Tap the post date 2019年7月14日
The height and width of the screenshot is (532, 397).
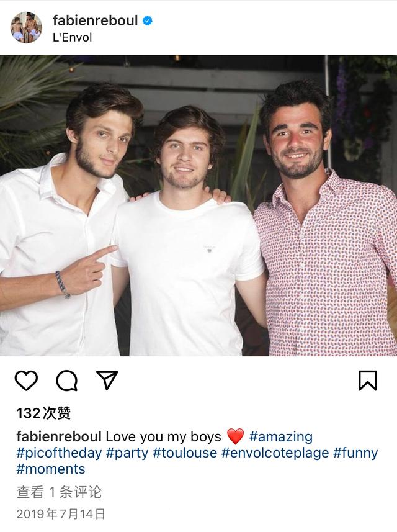(x=61, y=514)
